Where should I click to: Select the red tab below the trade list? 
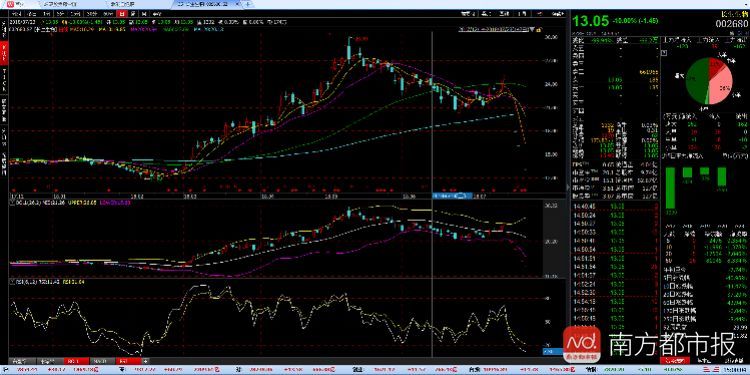click(x=675, y=361)
